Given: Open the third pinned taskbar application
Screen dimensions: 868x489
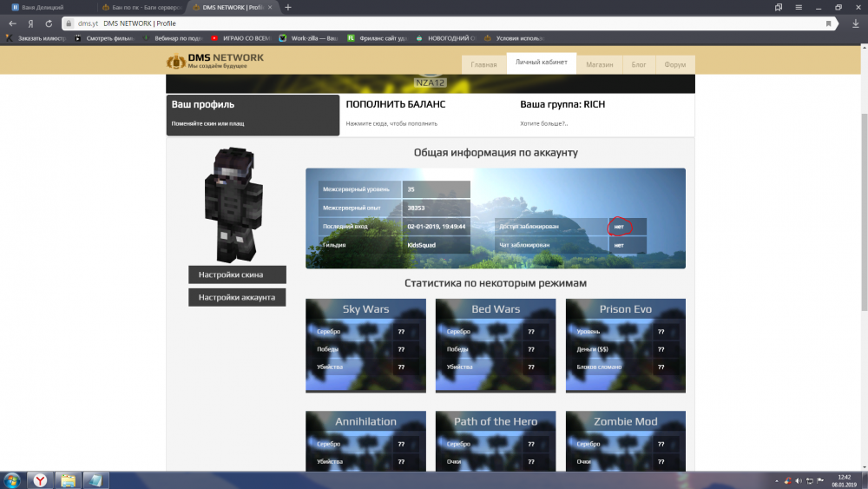Looking at the screenshot, I should click(95, 480).
